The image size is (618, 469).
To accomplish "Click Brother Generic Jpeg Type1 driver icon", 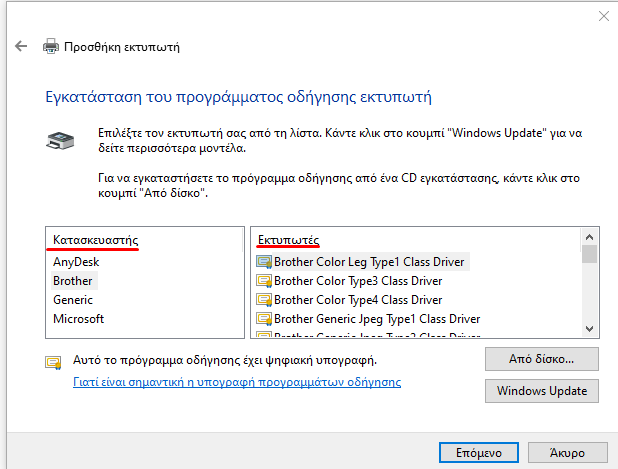I will coord(264,319).
